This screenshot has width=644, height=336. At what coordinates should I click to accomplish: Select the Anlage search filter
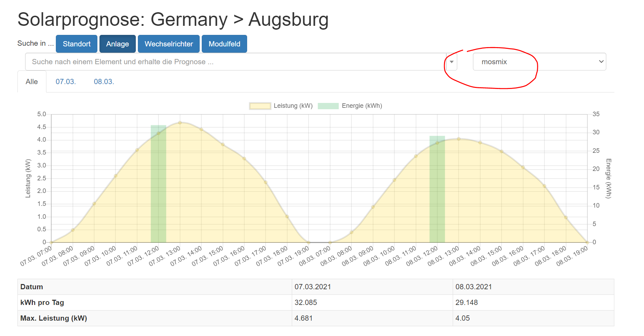pyautogui.click(x=117, y=44)
